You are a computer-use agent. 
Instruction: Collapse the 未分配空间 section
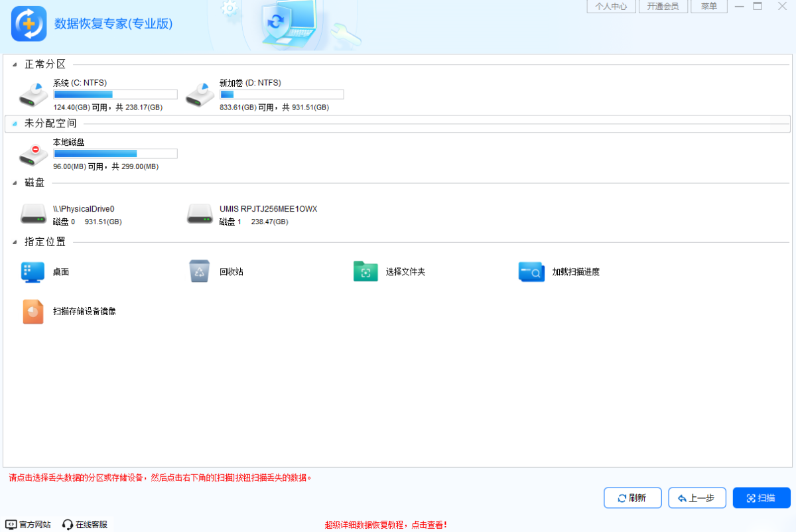click(x=16, y=123)
